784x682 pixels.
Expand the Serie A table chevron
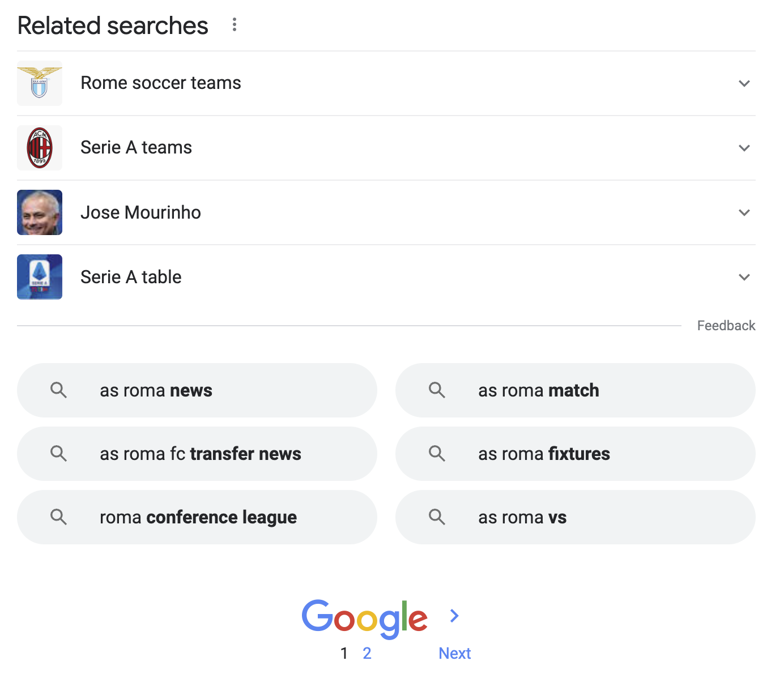tap(744, 277)
